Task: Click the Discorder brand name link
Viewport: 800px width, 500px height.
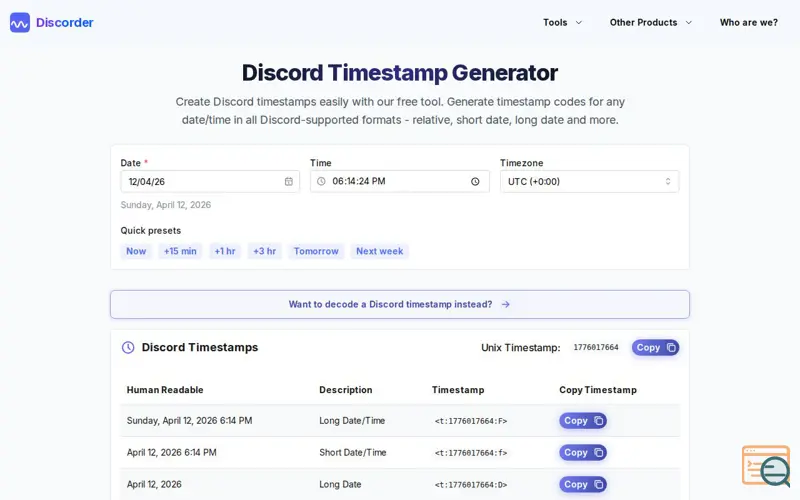Action: point(65,22)
